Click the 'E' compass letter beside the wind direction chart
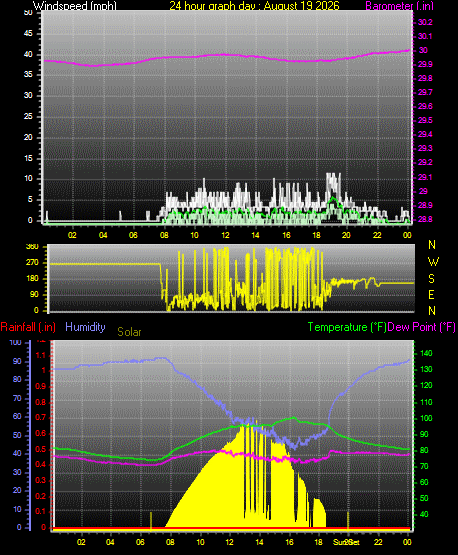 point(431,294)
